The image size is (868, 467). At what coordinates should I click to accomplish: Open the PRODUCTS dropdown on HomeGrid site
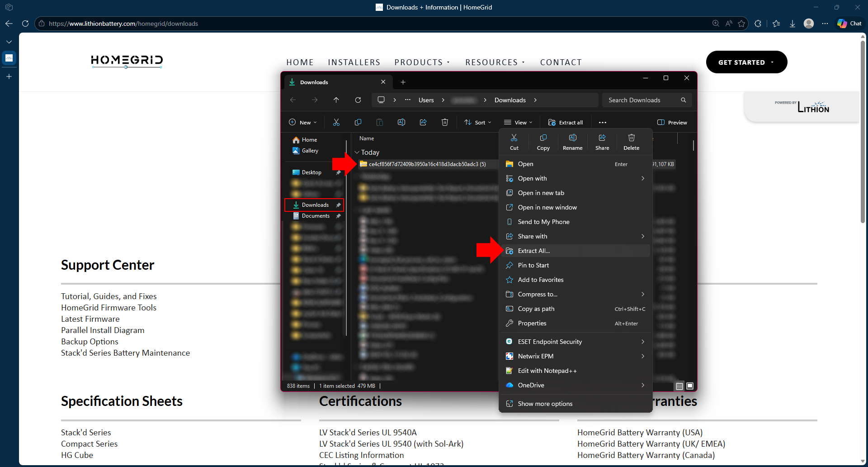422,62
